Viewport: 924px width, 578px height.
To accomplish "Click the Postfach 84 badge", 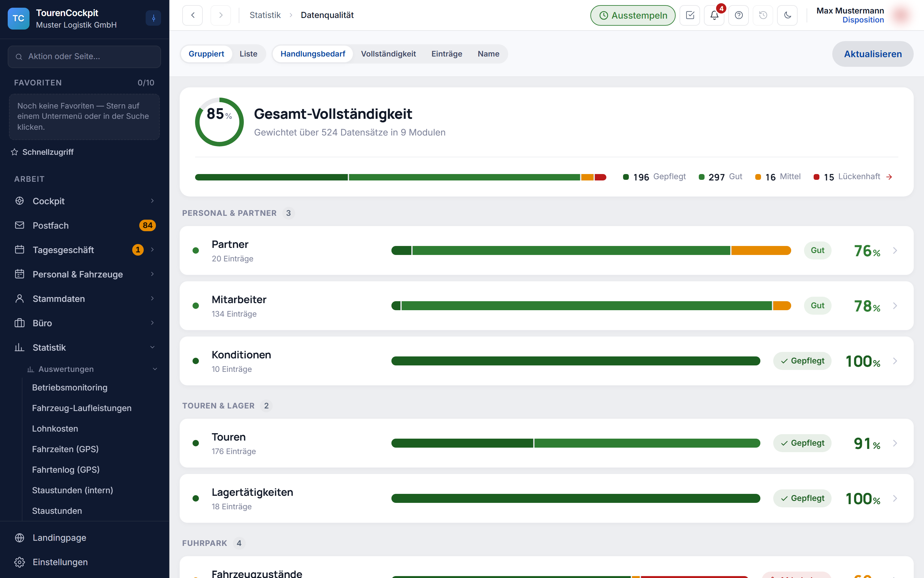I will 147,225.
